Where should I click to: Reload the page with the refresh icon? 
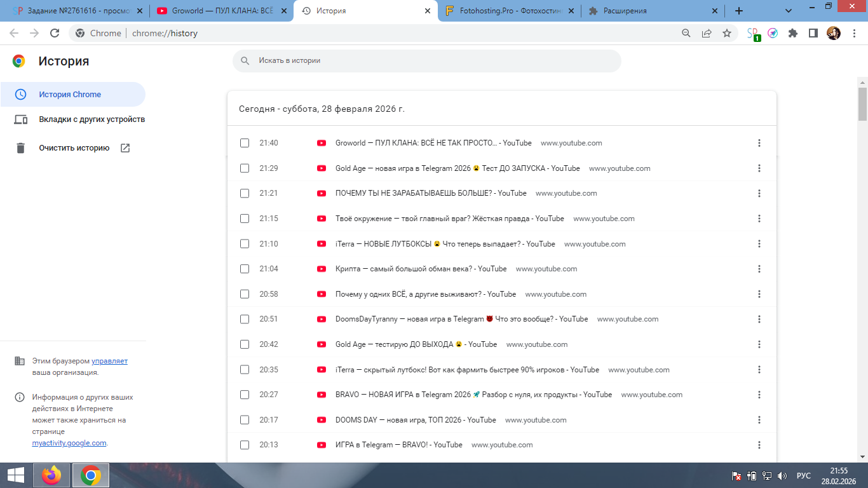pyautogui.click(x=55, y=33)
